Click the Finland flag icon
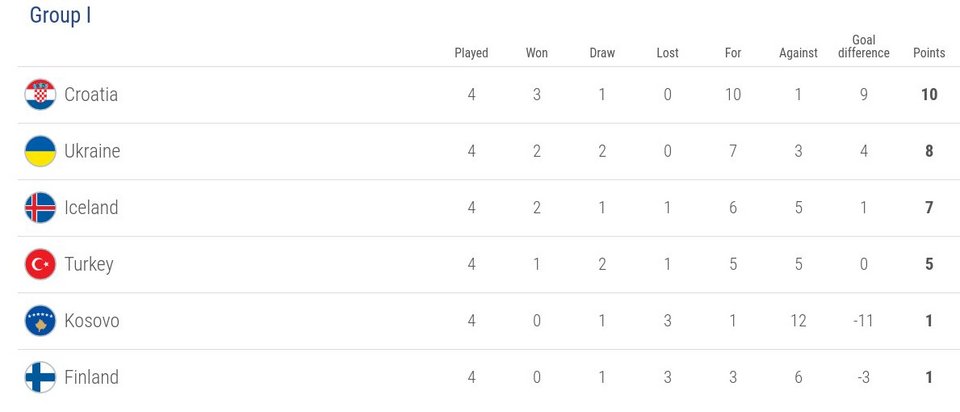The width and height of the screenshot is (960, 412). [x=40, y=377]
